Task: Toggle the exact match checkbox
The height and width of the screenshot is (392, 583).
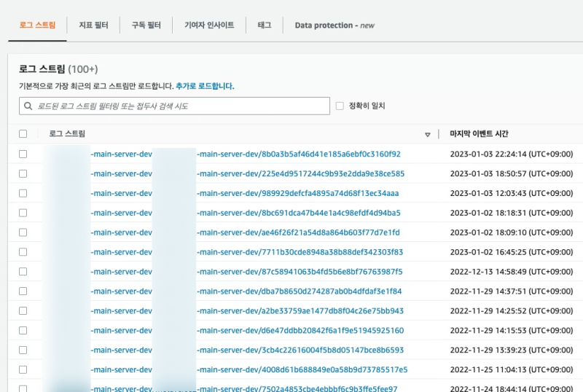Action: [340, 106]
